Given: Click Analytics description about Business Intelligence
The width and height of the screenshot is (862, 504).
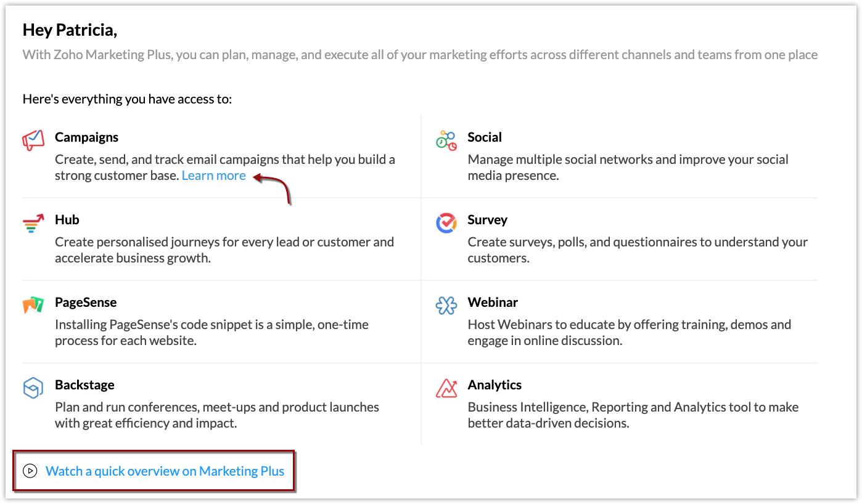Looking at the screenshot, I should (633, 415).
